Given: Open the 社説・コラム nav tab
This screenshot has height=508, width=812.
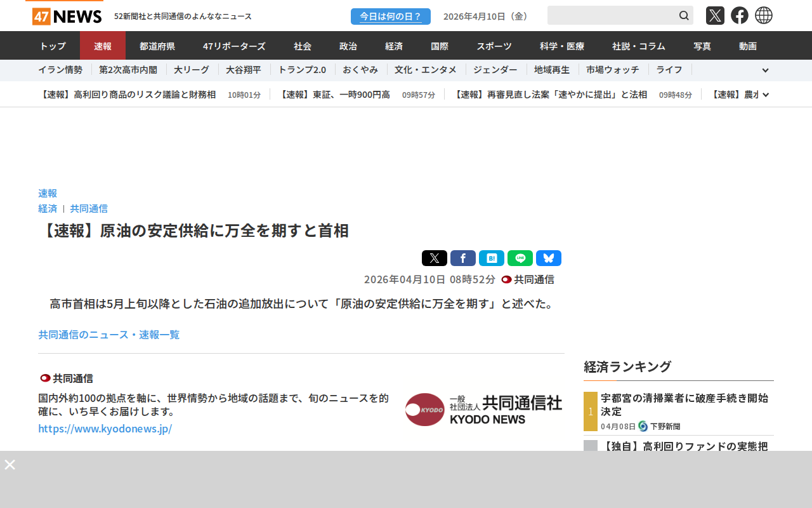Looking at the screenshot, I should click(639, 46).
